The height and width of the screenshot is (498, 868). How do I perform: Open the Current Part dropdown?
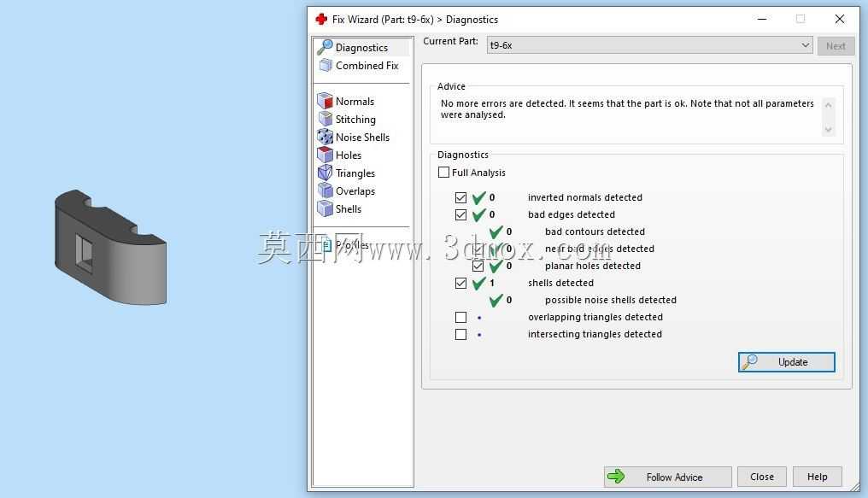(649, 45)
